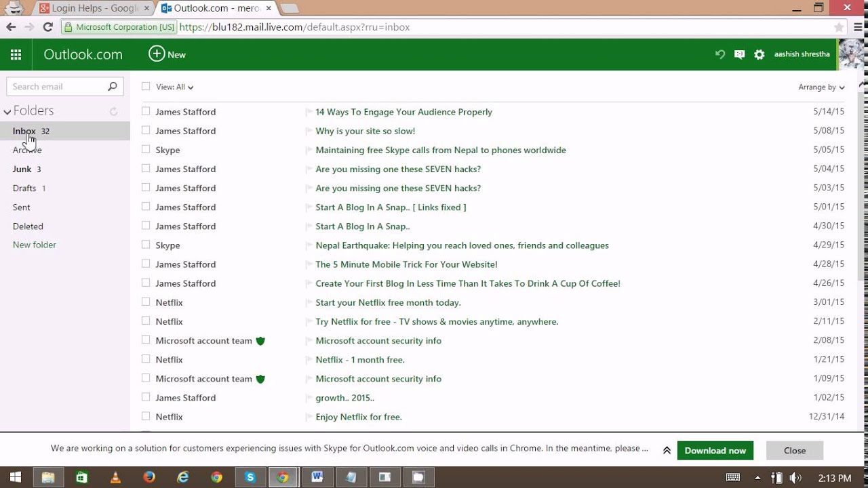Open VLC media player from taskbar
The width and height of the screenshot is (868, 488).
(x=115, y=477)
